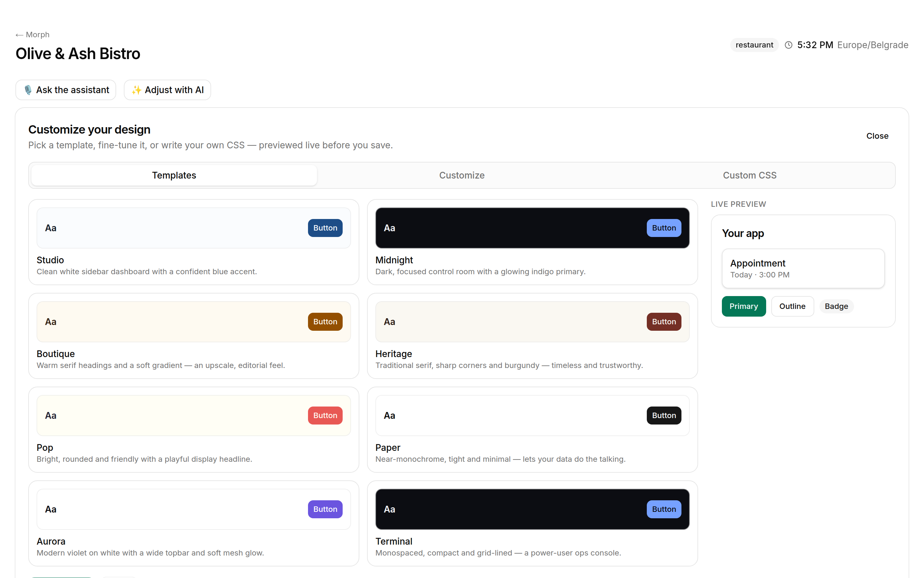Click the 5:32 PM time text
Viewport: 924px width, 578px height.
(815, 45)
